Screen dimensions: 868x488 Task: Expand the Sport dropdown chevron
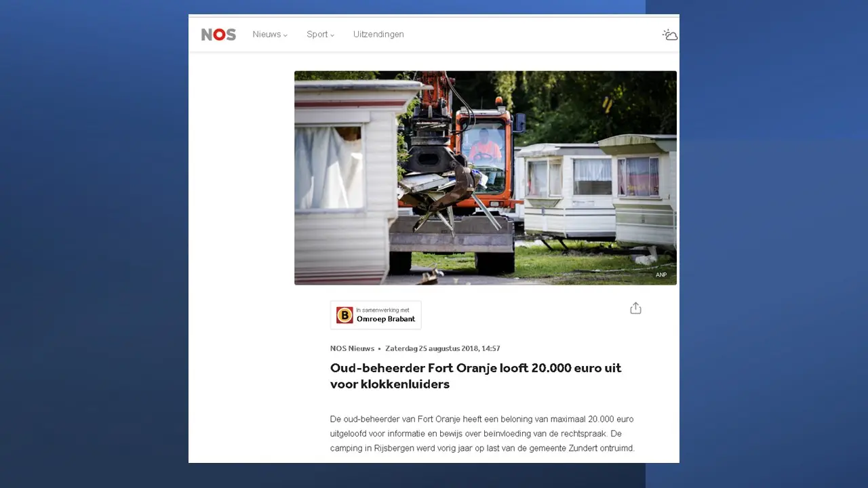click(332, 35)
